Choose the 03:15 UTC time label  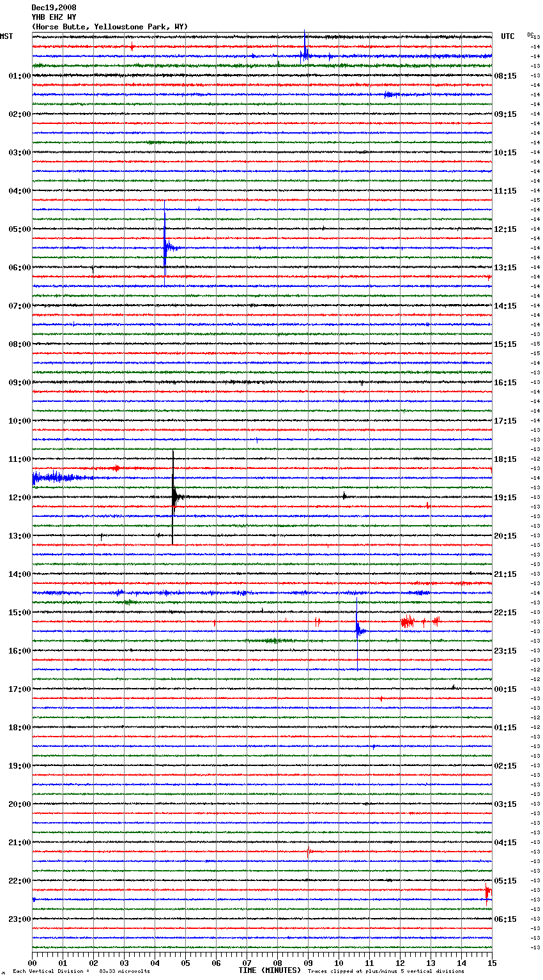click(505, 804)
